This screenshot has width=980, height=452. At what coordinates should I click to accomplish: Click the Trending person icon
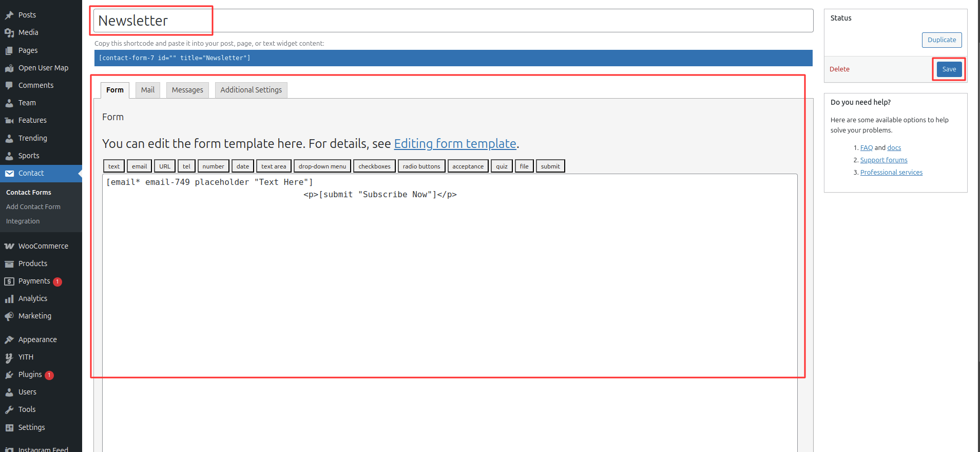9,138
